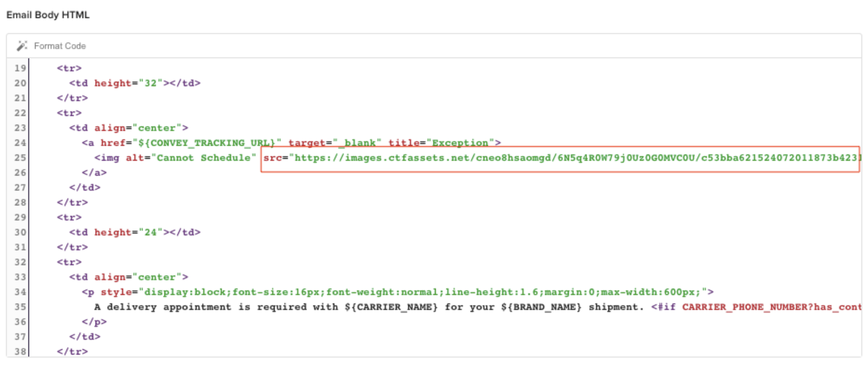Click the p style attribute on line 34
This screenshot has width=868, height=366.
pyautogui.click(x=116, y=292)
